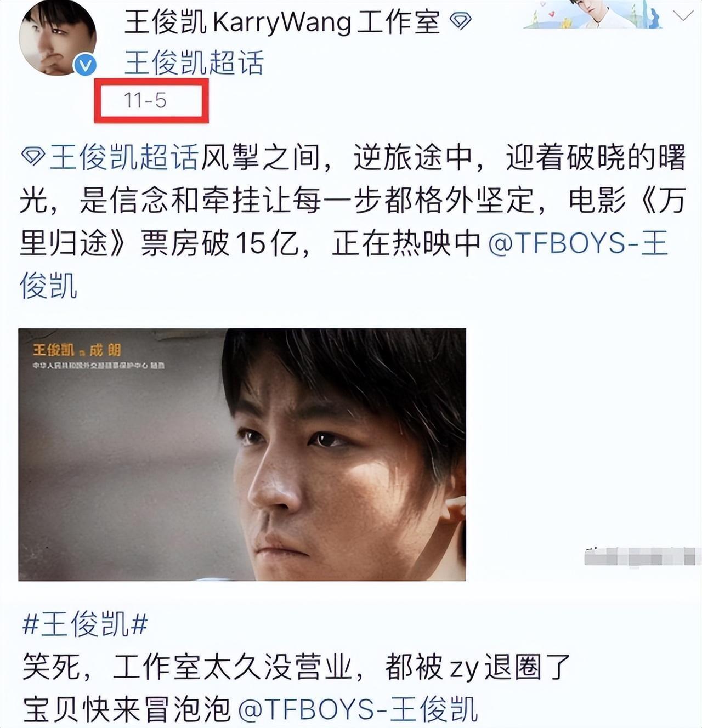Image resolution: width=702 pixels, height=728 pixels.
Task: View the 万里归途 movie poster image
Action: tap(242, 454)
